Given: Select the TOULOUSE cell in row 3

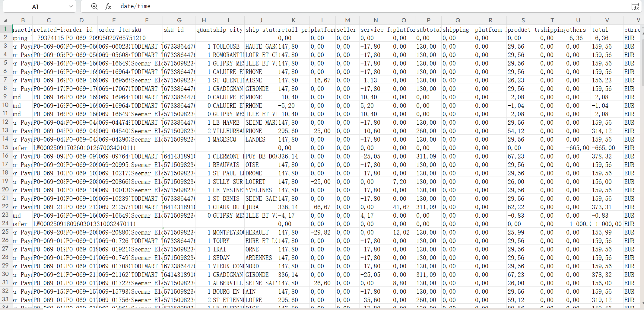Looking at the screenshot, I should (x=228, y=46).
